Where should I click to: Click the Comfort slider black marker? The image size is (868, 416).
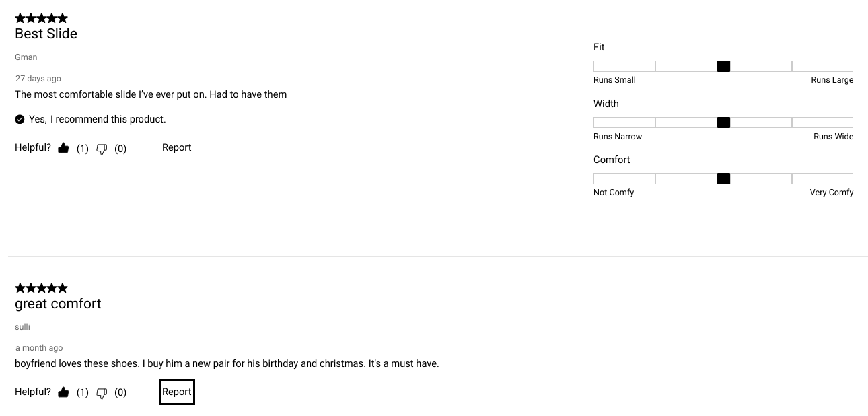point(723,178)
